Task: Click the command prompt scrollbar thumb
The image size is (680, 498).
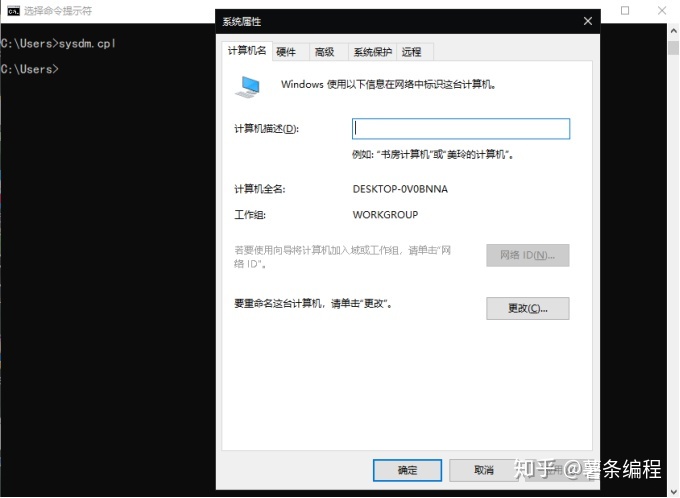Action: click(673, 48)
